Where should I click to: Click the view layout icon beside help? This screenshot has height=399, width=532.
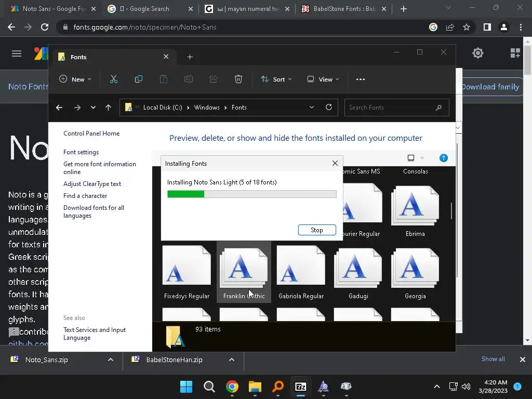point(411,158)
